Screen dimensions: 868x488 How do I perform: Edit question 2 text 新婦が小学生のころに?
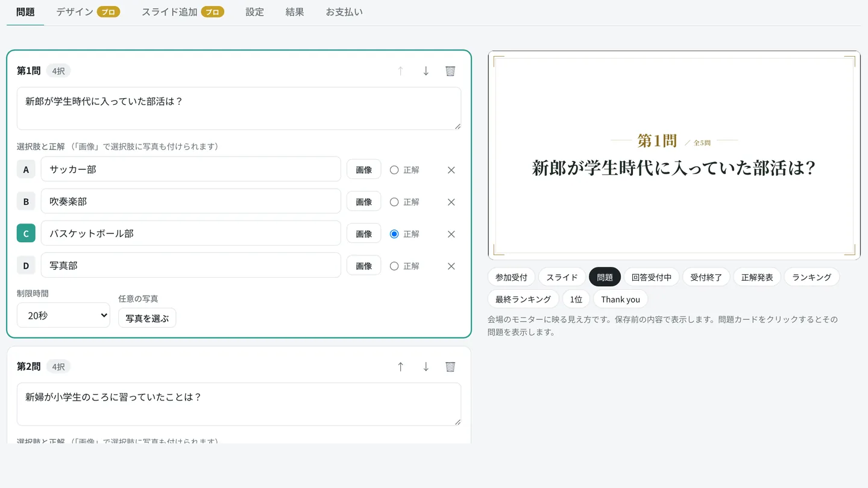tap(239, 404)
